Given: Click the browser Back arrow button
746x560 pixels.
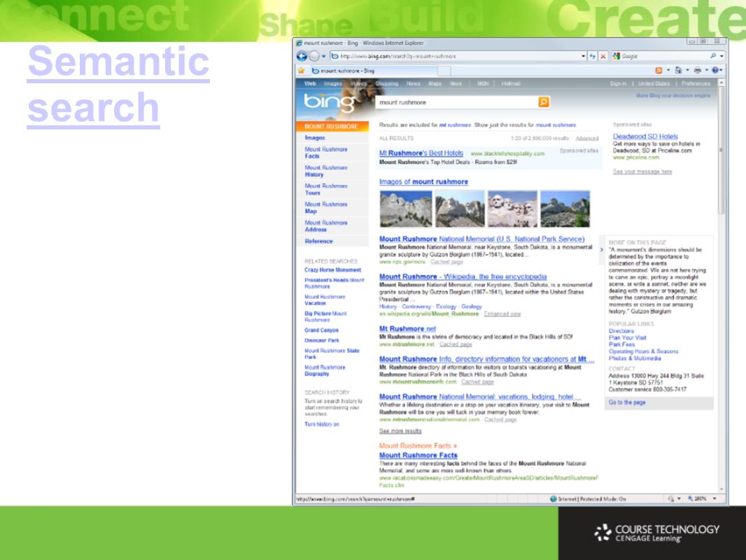Looking at the screenshot, I should (x=302, y=56).
